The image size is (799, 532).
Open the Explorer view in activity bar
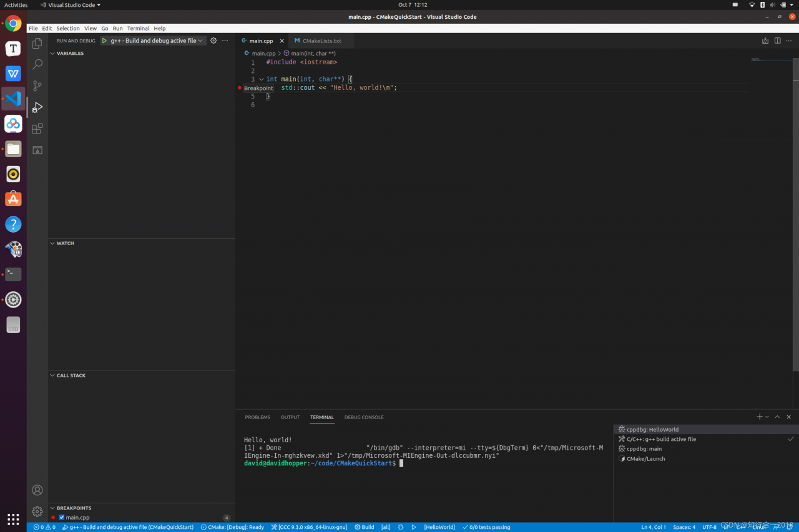point(37,43)
